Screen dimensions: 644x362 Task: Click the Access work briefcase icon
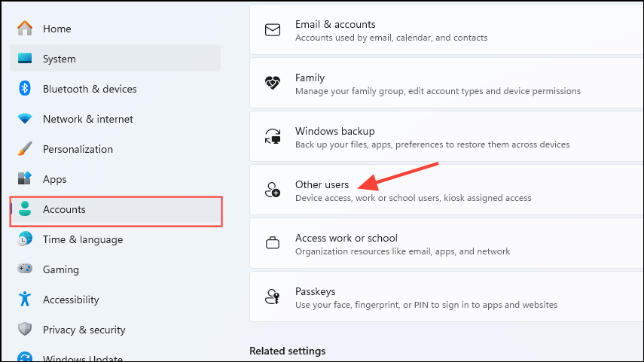(x=273, y=243)
